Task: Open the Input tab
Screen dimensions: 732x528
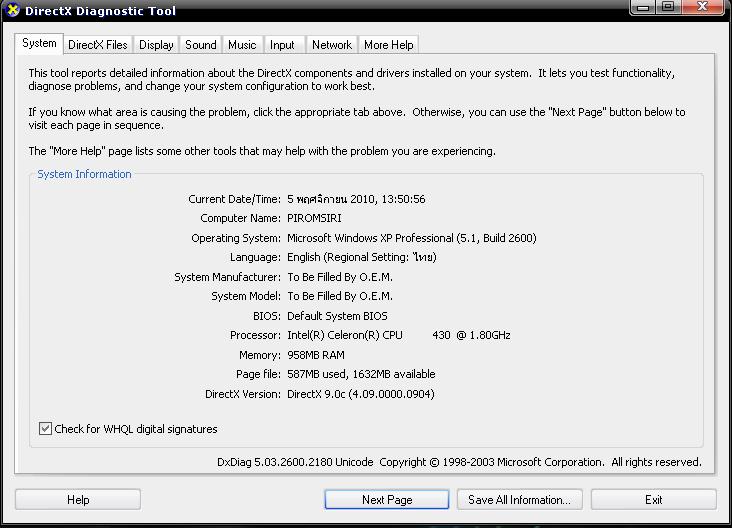Action: click(283, 45)
